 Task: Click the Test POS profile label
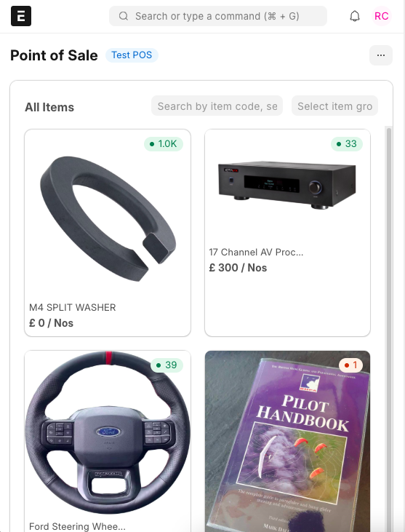(132, 55)
